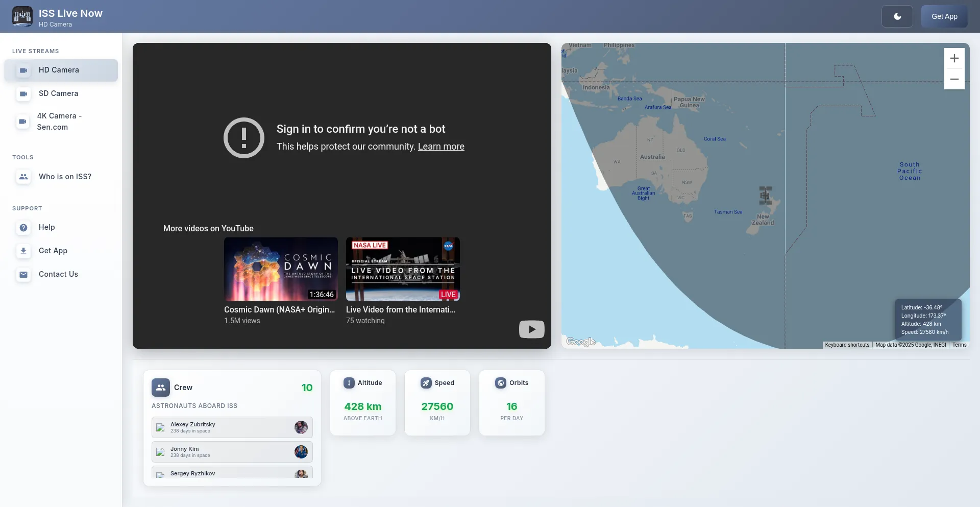Open NASA Live ISS video thumbnail
This screenshot has height=507, width=980.
click(x=403, y=269)
